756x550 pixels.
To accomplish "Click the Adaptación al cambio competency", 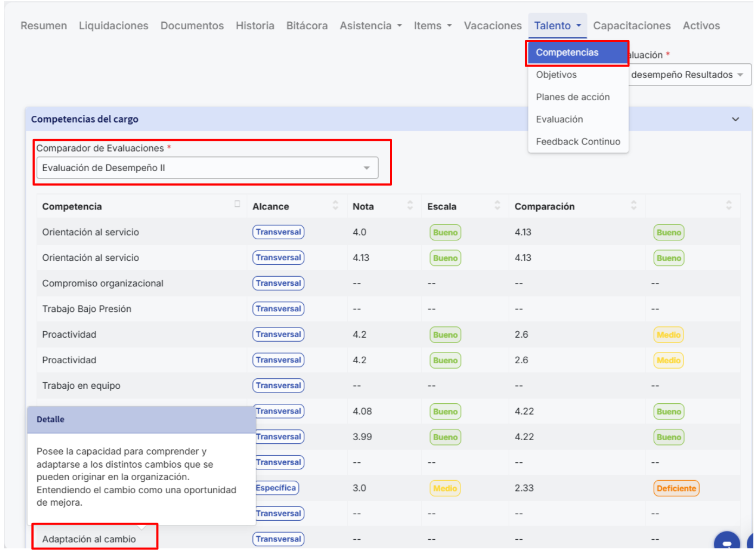I will click(89, 539).
